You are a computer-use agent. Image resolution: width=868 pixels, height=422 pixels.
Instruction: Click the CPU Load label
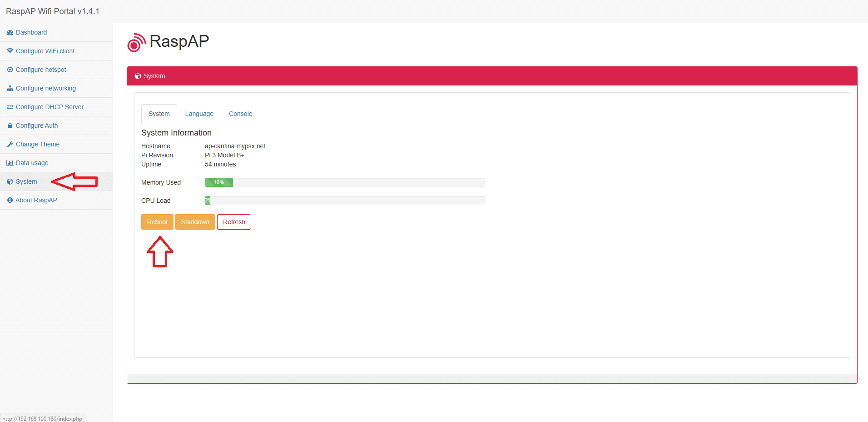coord(156,201)
